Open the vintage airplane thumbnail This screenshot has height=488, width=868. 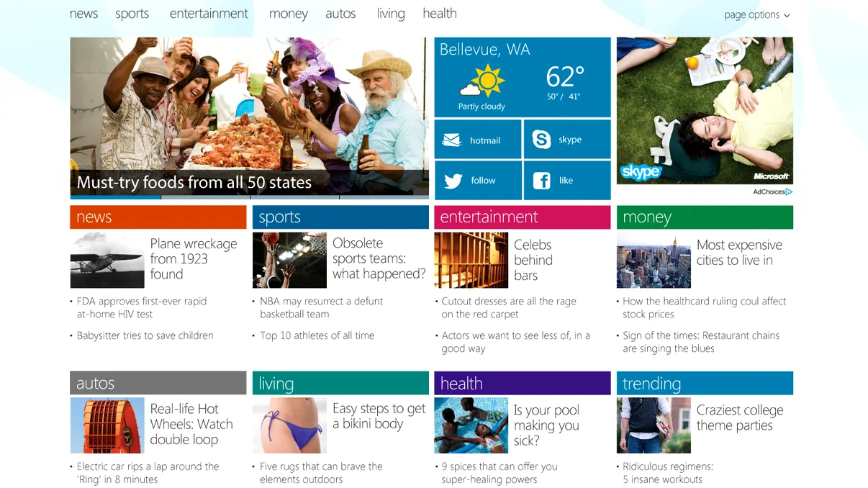coord(107,260)
